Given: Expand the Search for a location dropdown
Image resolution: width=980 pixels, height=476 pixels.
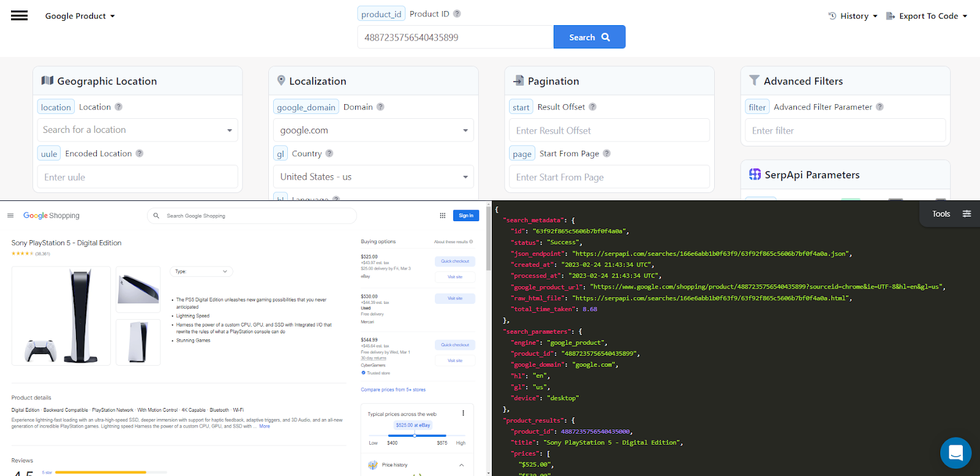Looking at the screenshot, I should coord(138,130).
